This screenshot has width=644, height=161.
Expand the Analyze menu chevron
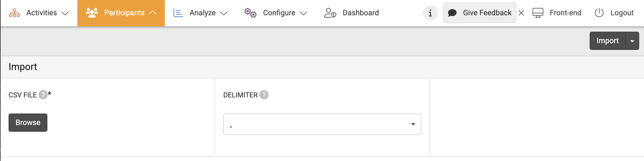[x=224, y=13]
